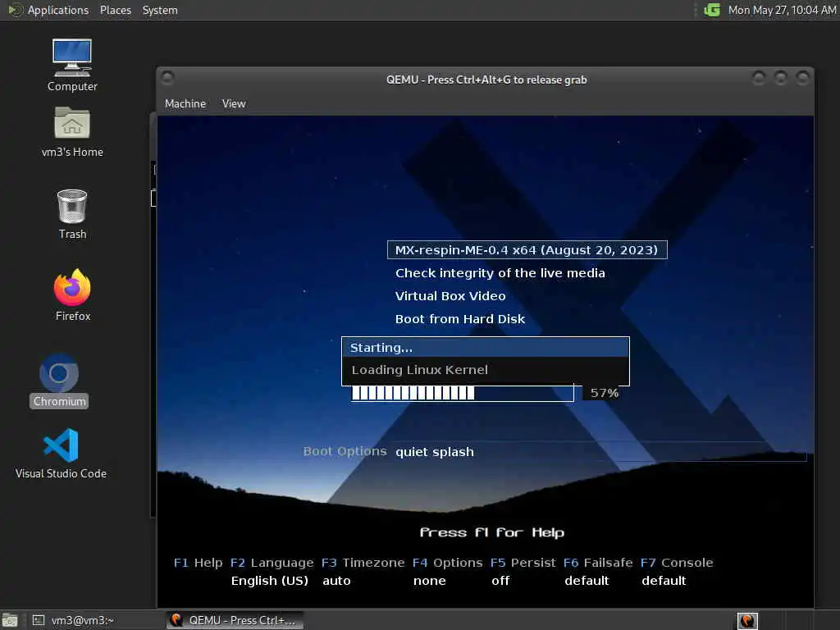Click F1 Help option
The width and height of the screenshot is (840, 630).
point(198,563)
